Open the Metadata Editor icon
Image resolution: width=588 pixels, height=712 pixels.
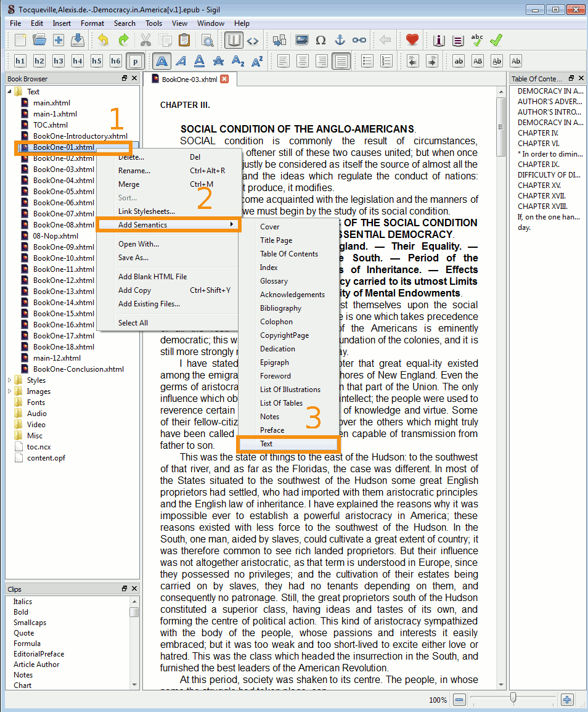[x=439, y=41]
